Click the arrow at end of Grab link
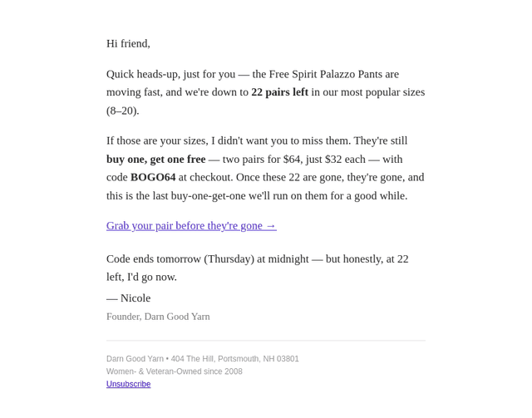This screenshot has height=418, width=532. pos(271,226)
